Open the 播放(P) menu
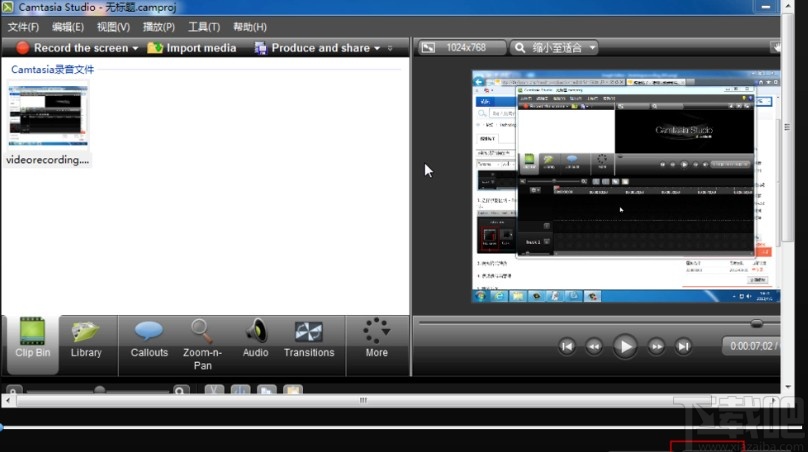 click(x=159, y=27)
